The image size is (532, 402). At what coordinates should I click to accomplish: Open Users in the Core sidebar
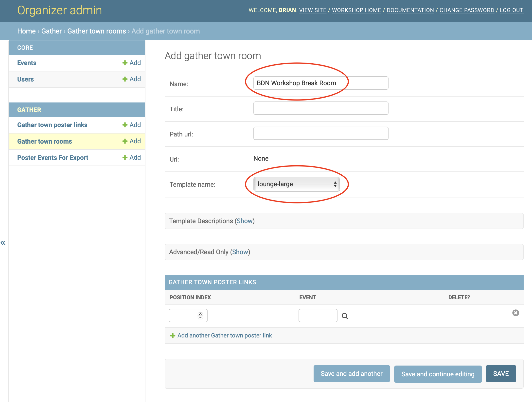[25, 79]
